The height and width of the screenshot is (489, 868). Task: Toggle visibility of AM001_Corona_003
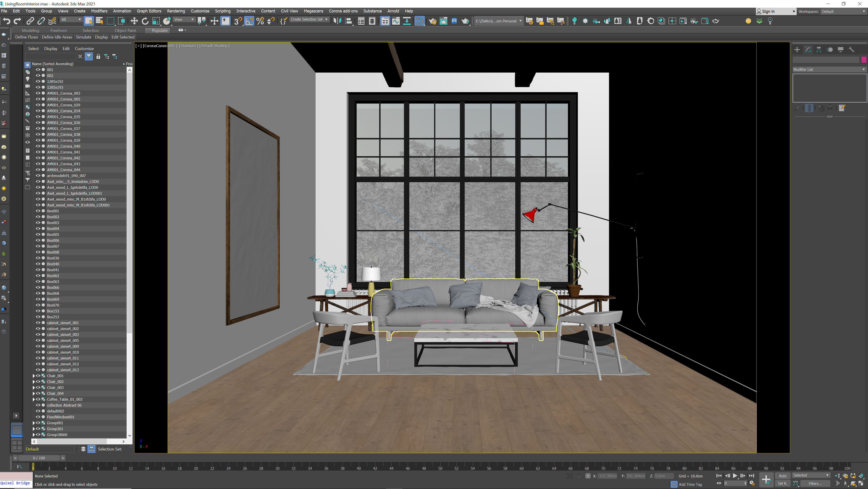click(x=38, y=93)
